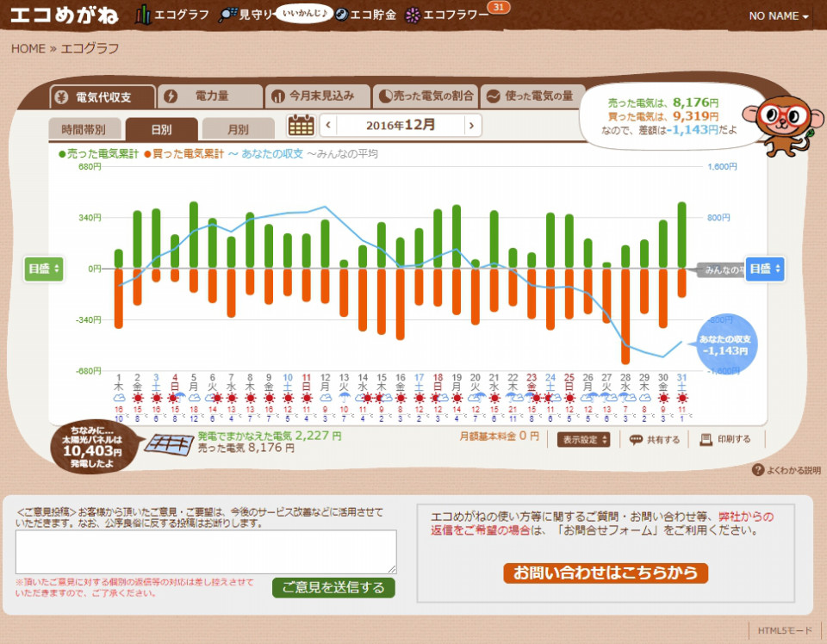Image resolution: width=827 pixels, height=644 pixels.
Task: Click the 31 flower notification badge
Action: 499,7
